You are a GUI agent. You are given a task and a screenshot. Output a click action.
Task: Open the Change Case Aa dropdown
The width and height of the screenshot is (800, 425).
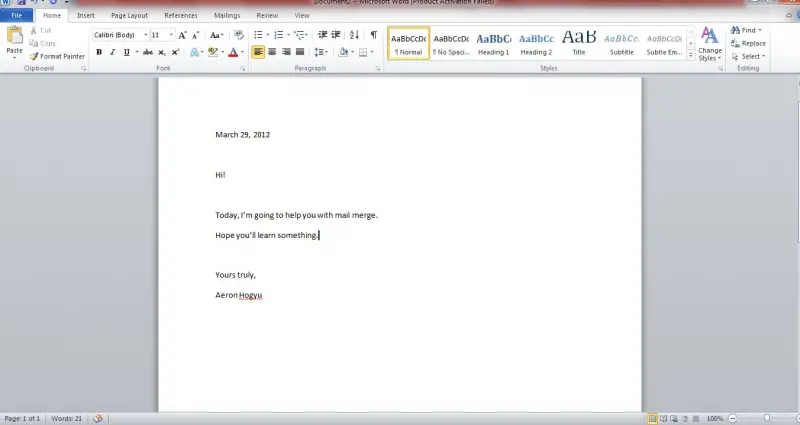click(216, 35)
